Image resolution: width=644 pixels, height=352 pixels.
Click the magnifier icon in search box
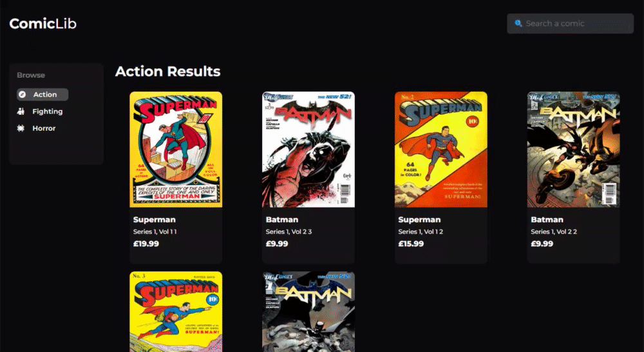click(518, 23)
